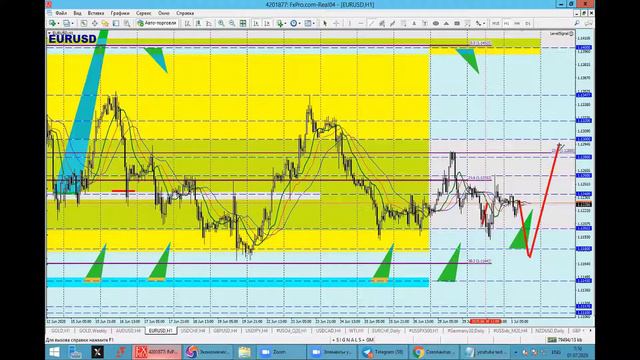Open the Windows Start button
The height and width of the screenshot is (360, 640).
54,352
